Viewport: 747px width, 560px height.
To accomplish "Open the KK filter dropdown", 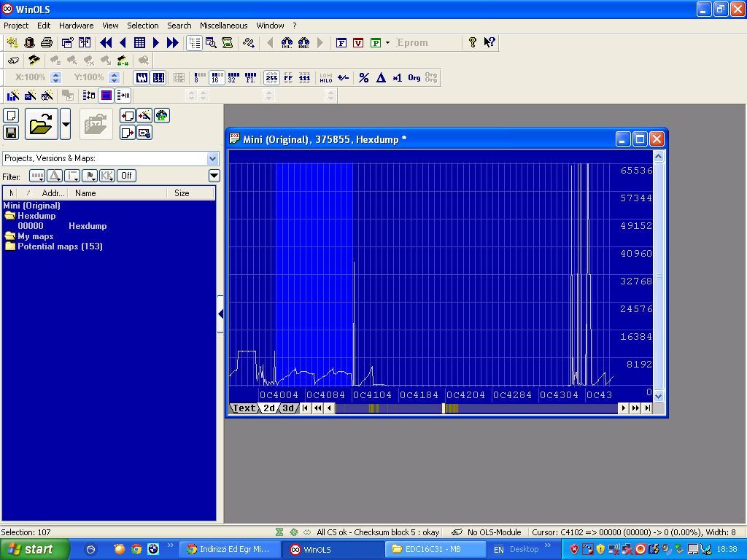I will pyautogui.click(x=107, y=176).
